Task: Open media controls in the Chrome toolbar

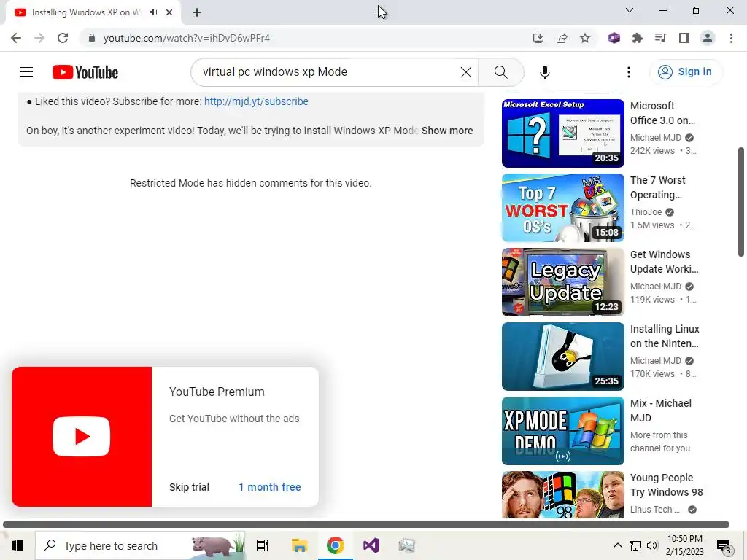Action: 661,38
